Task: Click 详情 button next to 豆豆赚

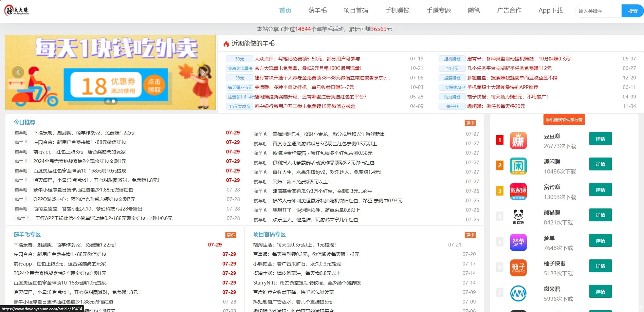Action: click(600, 139)
